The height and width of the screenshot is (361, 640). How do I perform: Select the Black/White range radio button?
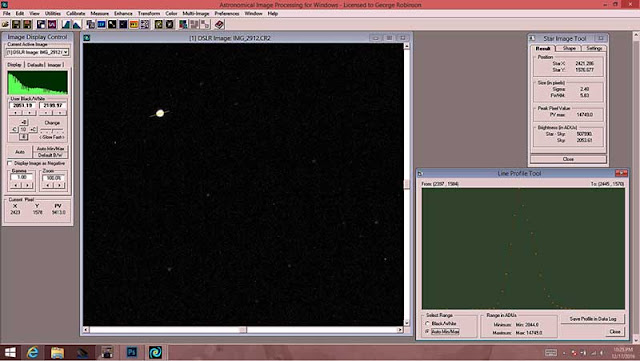(427, 323)
